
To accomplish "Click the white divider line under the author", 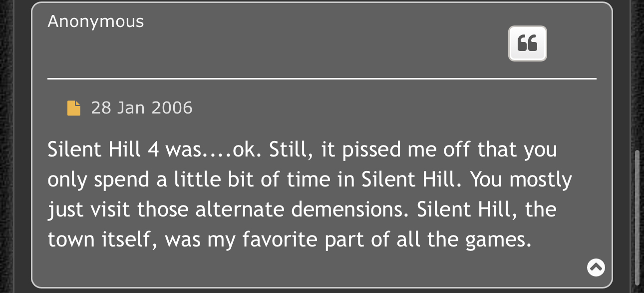I will 322,78.
